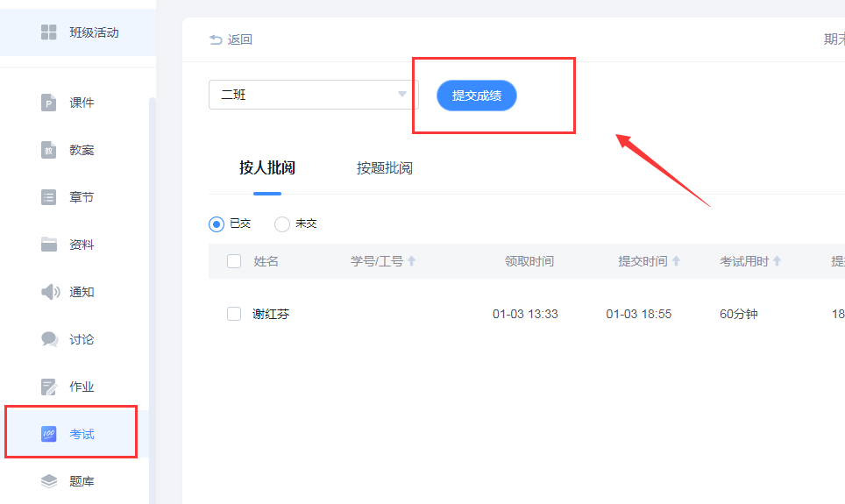Tick the checkbox for 谢红芬
Screen dimensions: 845x504
click(234, 314)
